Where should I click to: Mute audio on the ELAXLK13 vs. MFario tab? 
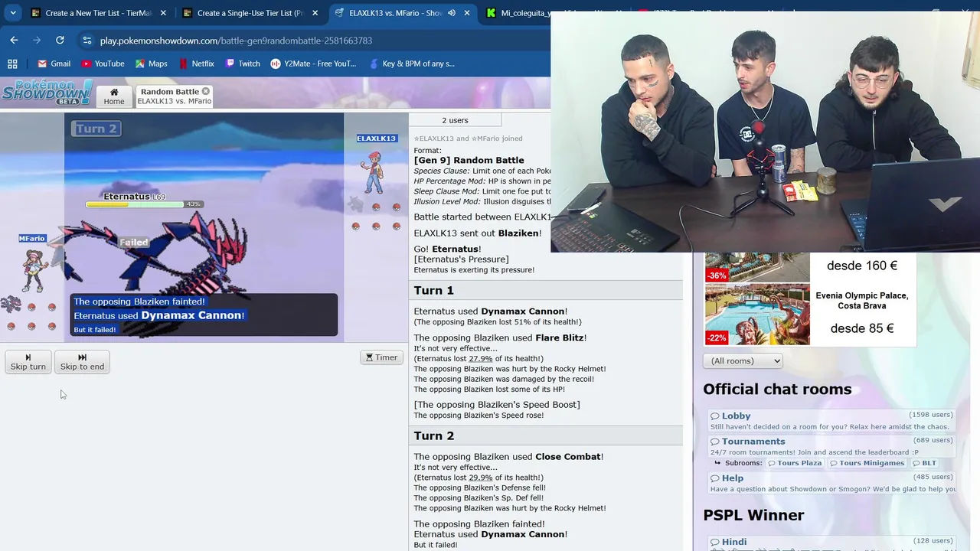452,13
